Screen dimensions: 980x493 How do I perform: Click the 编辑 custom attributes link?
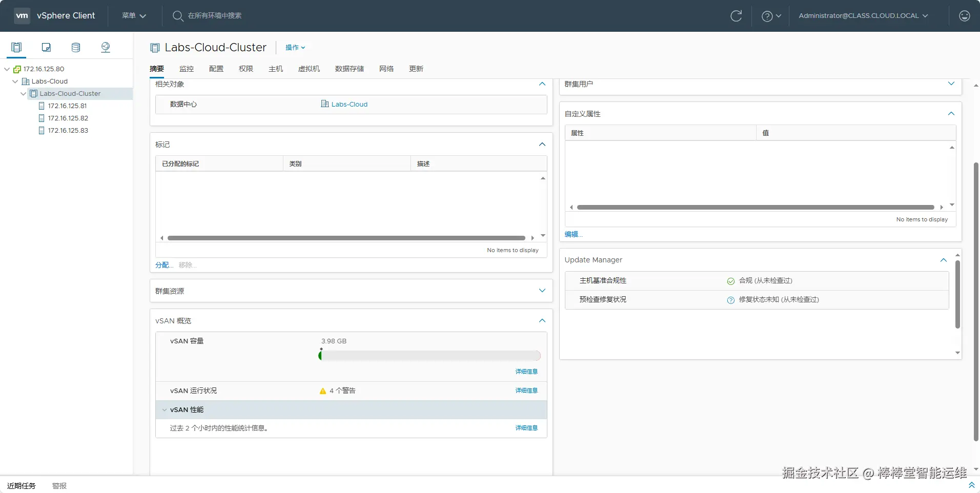[x=574, y=234]
